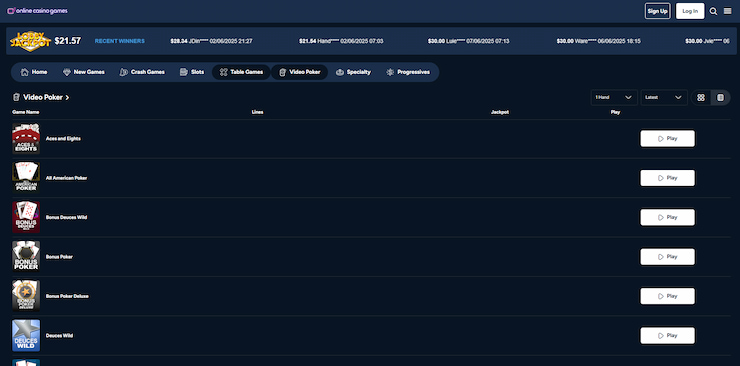
Task: Click the Bonus Poker game name
Action: click(x=59, y=257)
